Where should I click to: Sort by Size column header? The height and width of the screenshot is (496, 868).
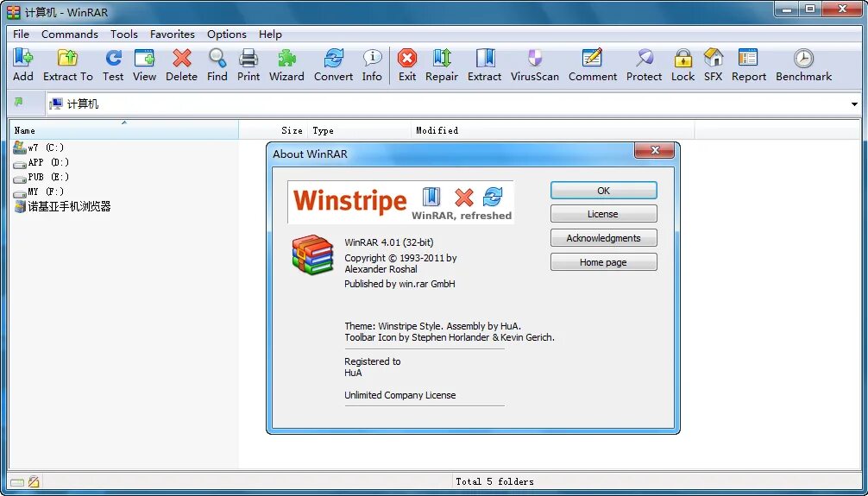(x=273, y=130)
